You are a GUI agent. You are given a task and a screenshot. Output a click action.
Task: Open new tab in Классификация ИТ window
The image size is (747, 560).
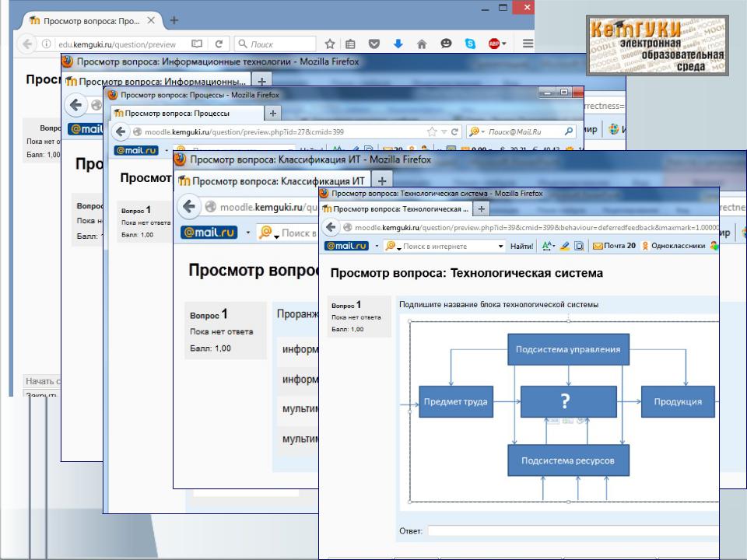pyautogui.click(x=382, y=181)
